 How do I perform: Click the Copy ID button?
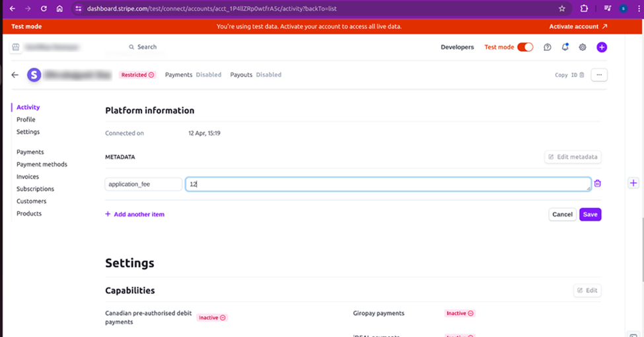[x=569, y=75]
